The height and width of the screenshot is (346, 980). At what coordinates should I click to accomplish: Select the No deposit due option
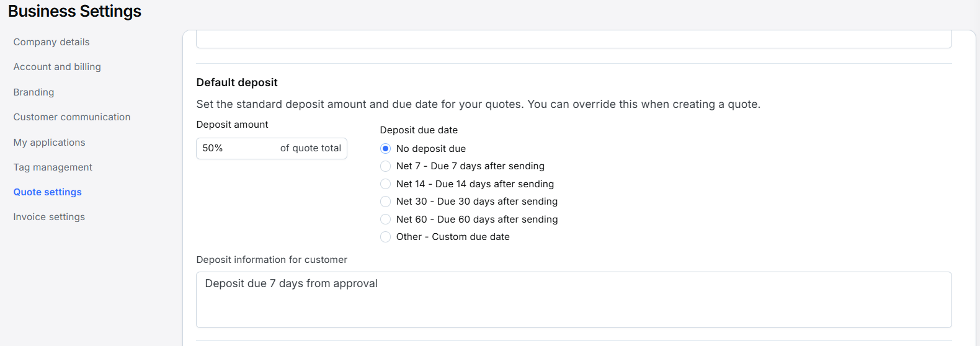385,149
